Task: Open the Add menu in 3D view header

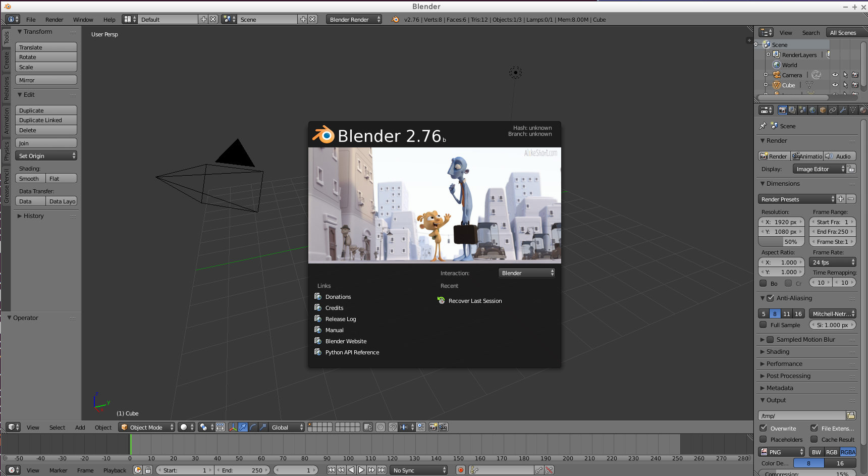Action: [80, 428]
